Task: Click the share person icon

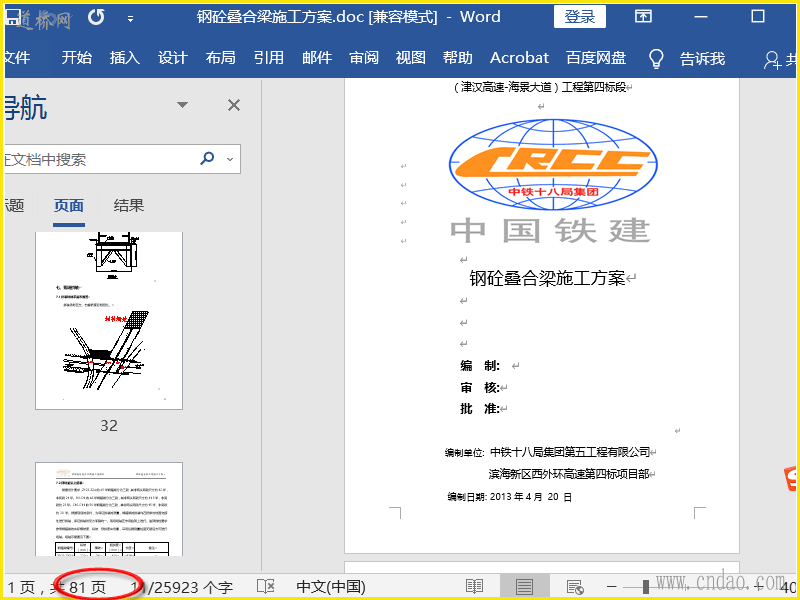Action: pyautogui.click(x=772, y=60)
